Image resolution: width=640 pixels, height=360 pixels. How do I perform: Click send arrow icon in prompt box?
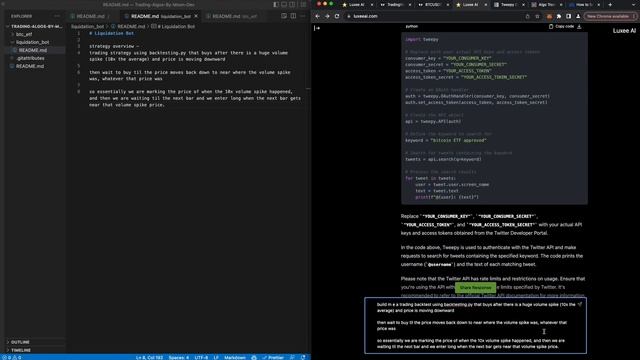(x=580, y=304)
